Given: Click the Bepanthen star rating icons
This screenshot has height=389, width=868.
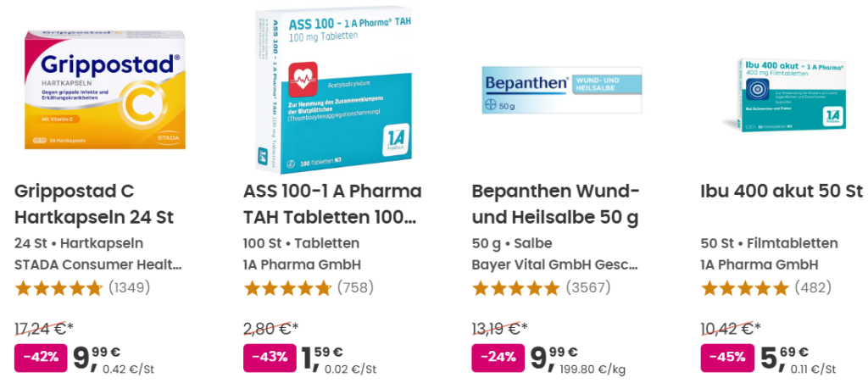Looking at the screenshot, I should pos(515,288).
